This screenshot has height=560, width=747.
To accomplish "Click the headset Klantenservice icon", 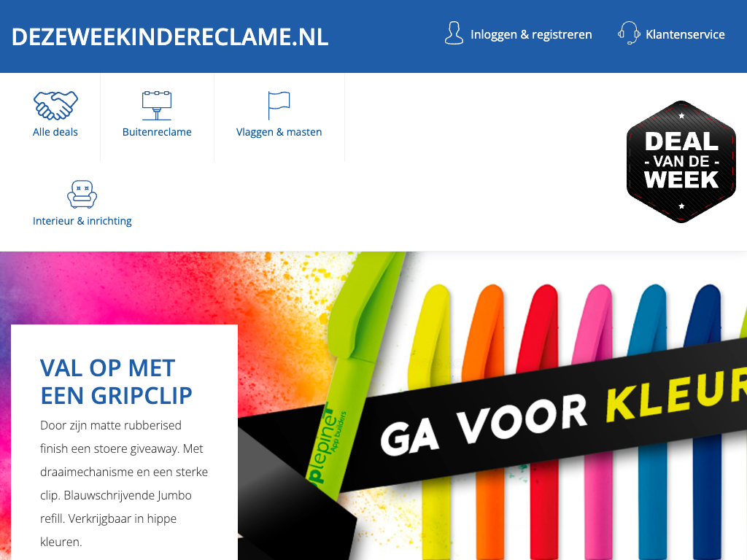I will pos(628,33).
